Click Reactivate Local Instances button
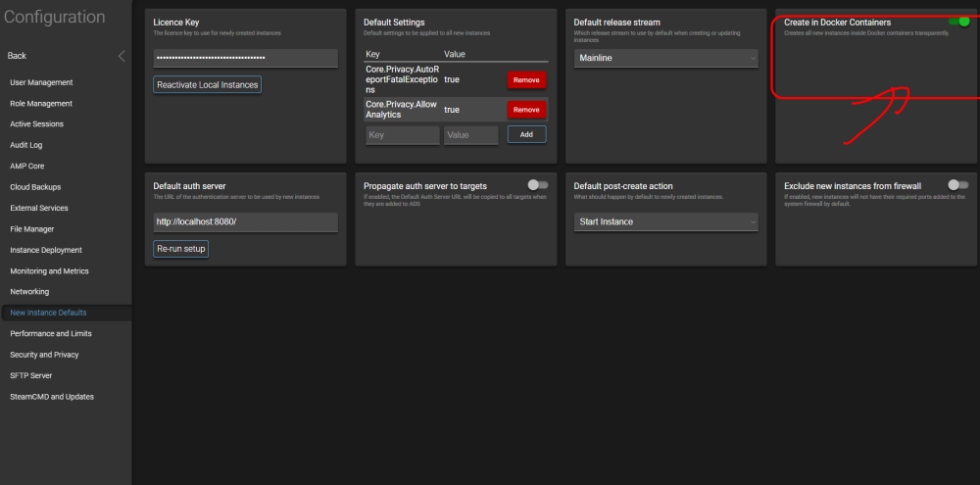 pos(208,85)
